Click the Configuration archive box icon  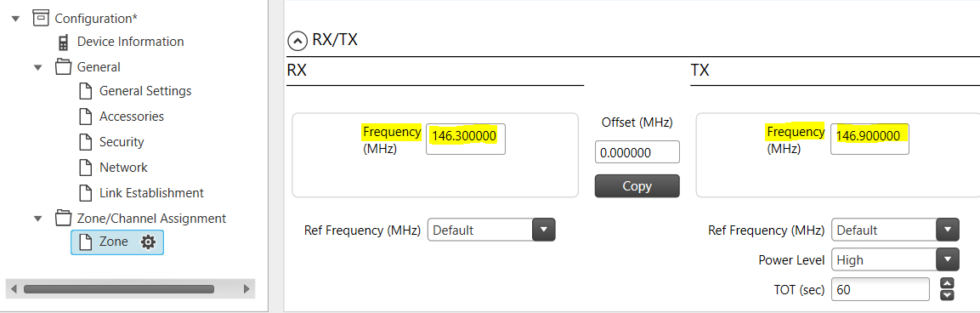[x=41, y=18]
